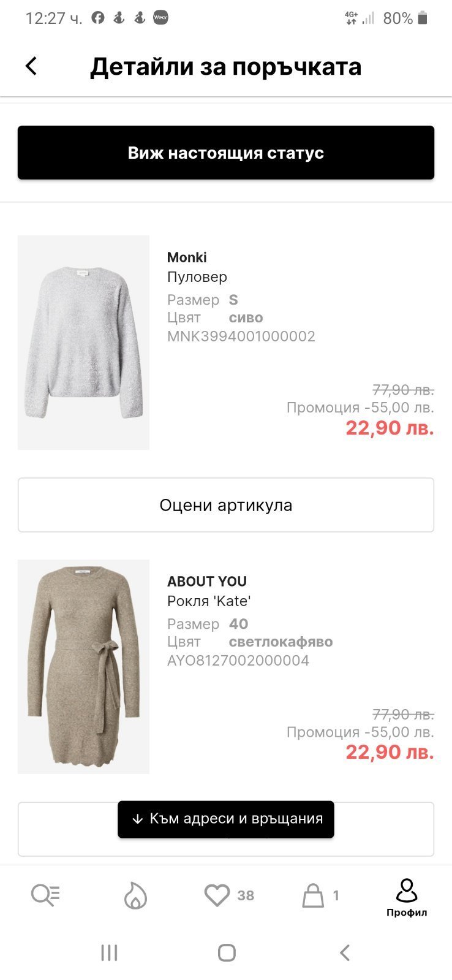Open the shopping bag cart

point(313,895)
